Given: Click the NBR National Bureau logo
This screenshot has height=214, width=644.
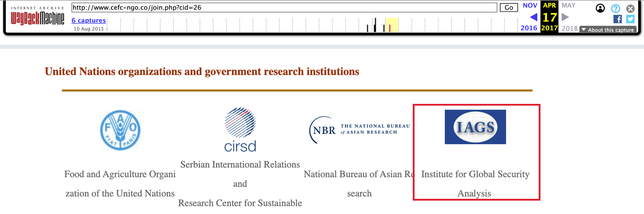Looking at the screenshot, I should (359, 130).
